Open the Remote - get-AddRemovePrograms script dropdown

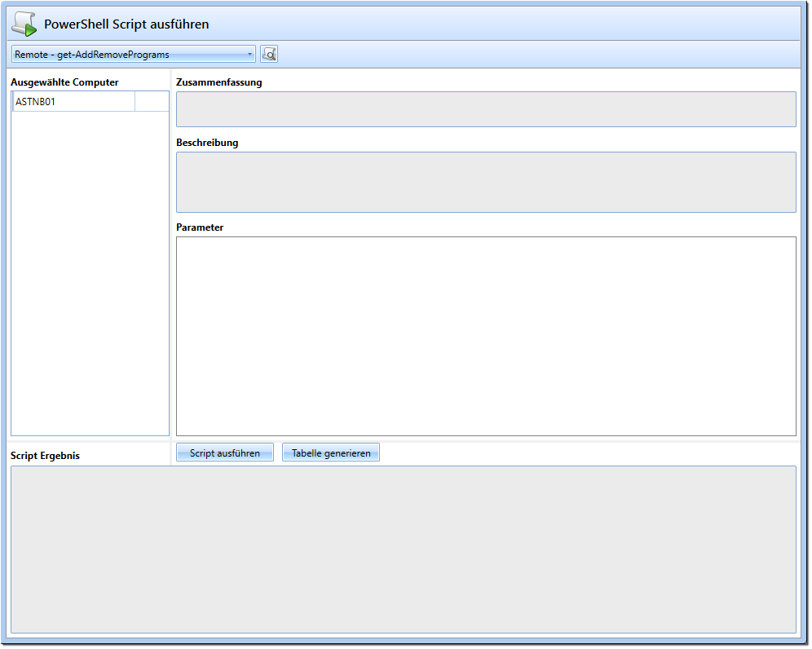pyautogui.click(x=134, y=55)
